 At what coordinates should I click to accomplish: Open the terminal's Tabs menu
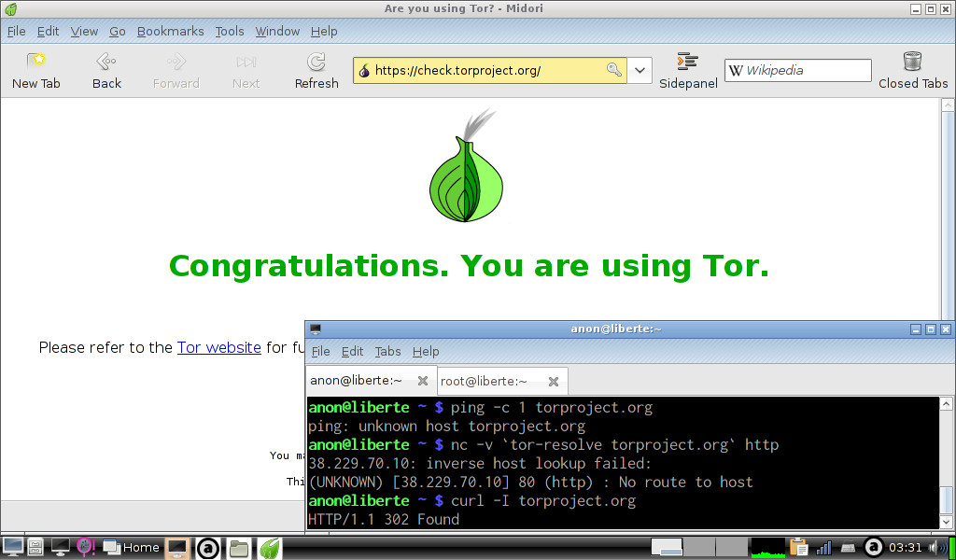coord(387,352)
